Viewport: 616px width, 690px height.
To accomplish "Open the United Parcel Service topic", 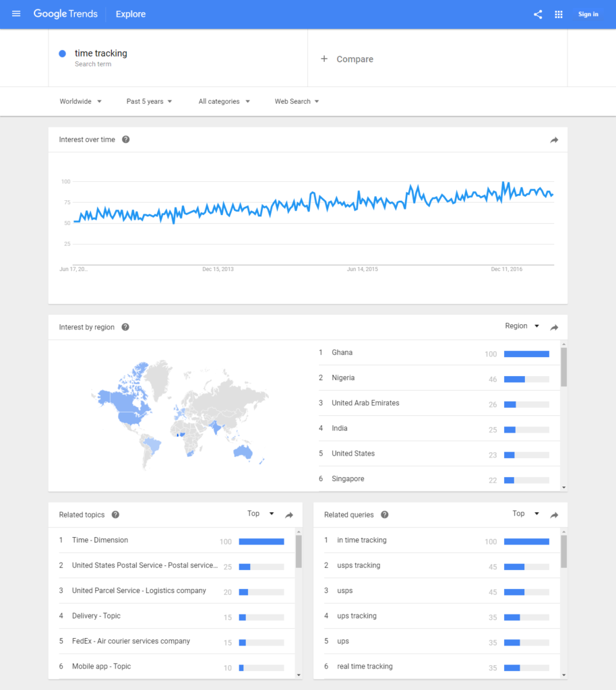I will click(177, 590).
